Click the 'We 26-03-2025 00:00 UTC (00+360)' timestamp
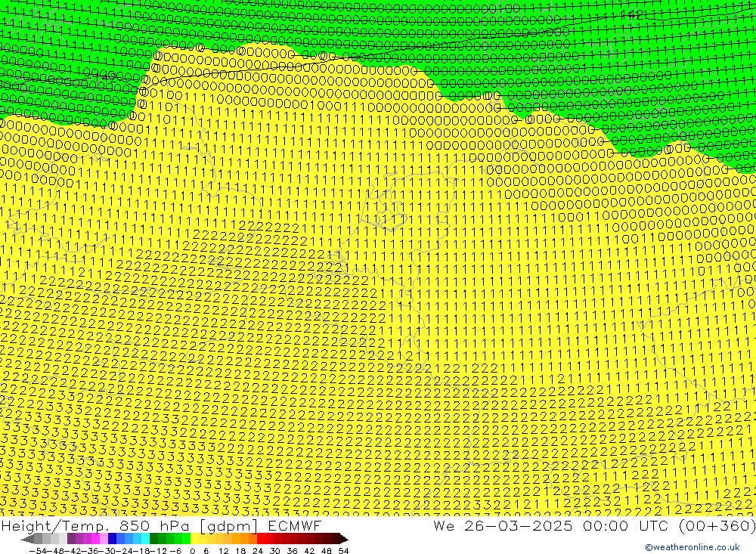Screen dimensions: 756x554 pyautogui.click(x=594, y=525)
